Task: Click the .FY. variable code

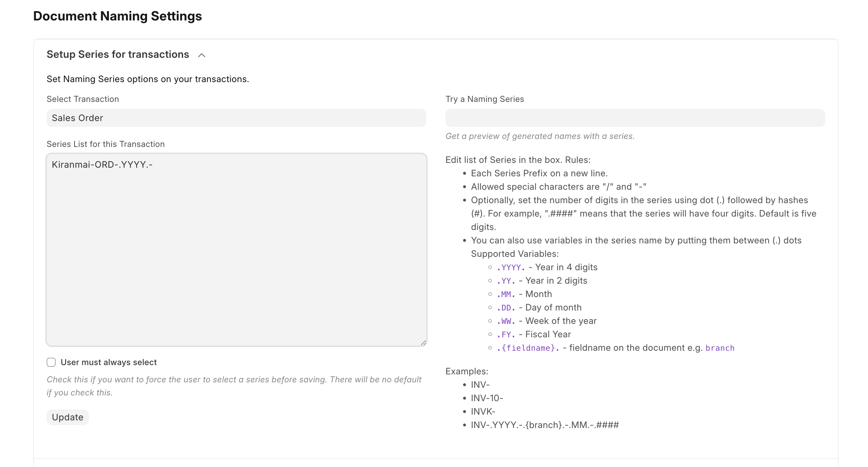Action: [x=506, y=335]
